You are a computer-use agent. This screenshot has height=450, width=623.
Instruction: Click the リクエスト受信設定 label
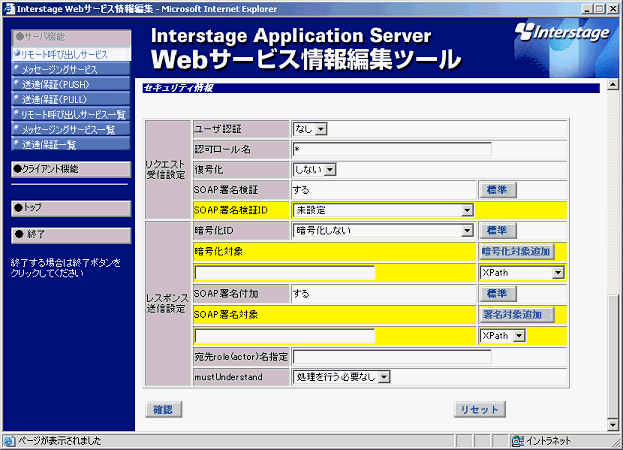(166, 170)
